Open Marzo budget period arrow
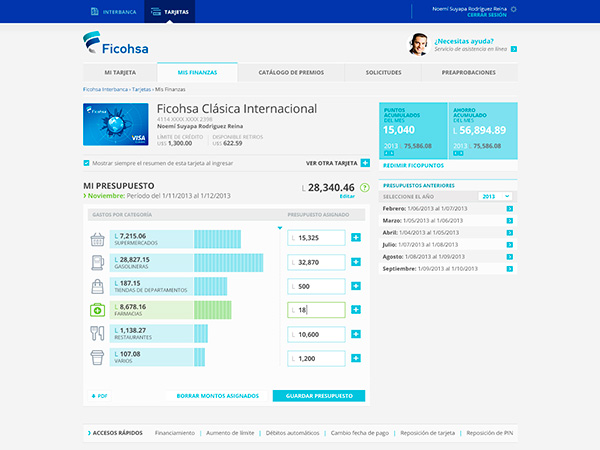600x450 pixels. click(x=510, y=221)
